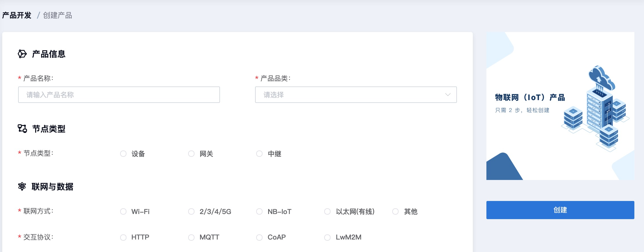Viewport: 644px width, 252px height.
Task: Choose MQTT protocol radio button
Action: 191,237
